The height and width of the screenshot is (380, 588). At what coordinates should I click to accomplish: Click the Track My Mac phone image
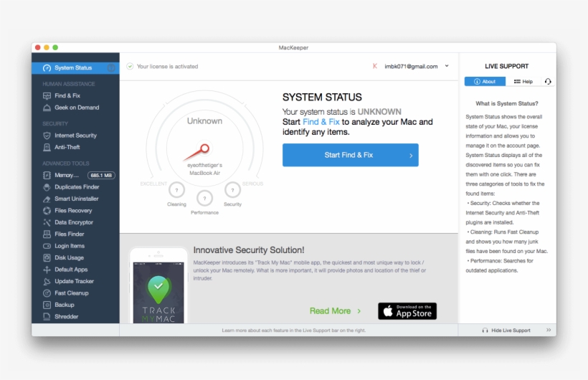tap(158, 286)
